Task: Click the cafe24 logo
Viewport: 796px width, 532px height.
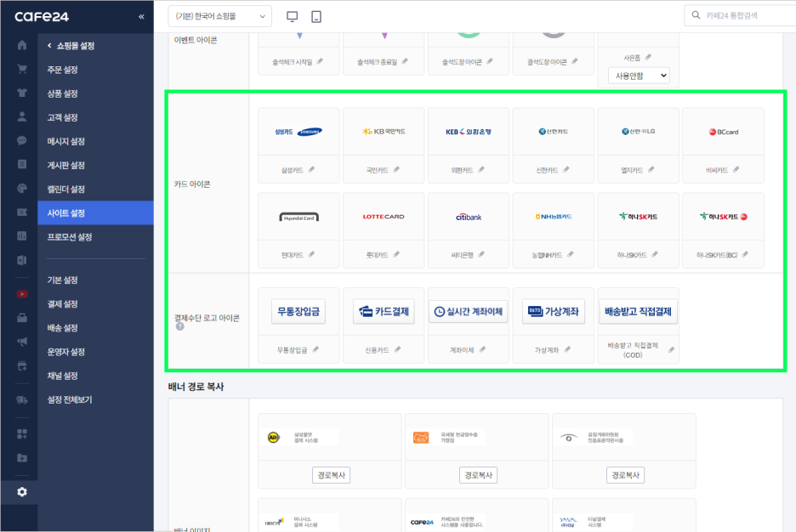Action: pyautogui.click(x=42, y=17)
